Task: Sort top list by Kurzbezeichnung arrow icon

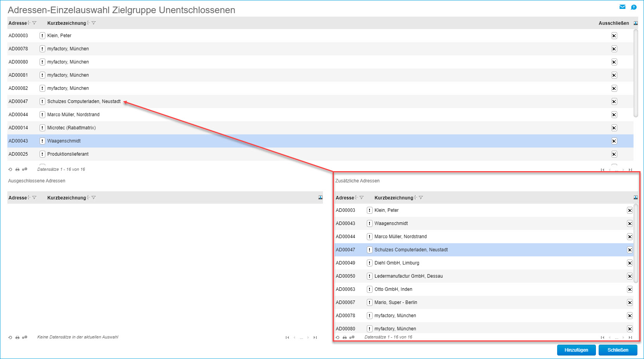Action: (88, 23)
